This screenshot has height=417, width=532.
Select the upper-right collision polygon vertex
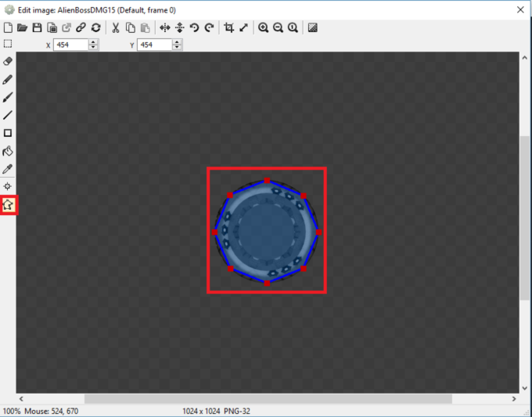click(x=304, y=196)
